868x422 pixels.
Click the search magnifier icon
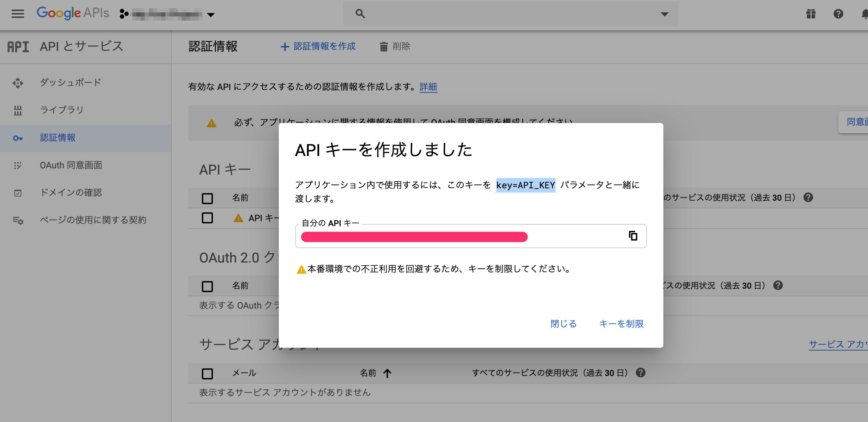pyautogui.click(x=360, y=14)
